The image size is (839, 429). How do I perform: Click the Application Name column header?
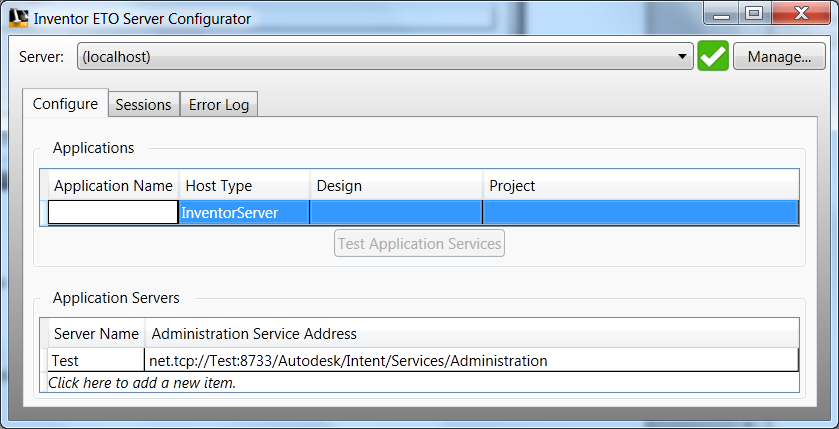[113, 186]
